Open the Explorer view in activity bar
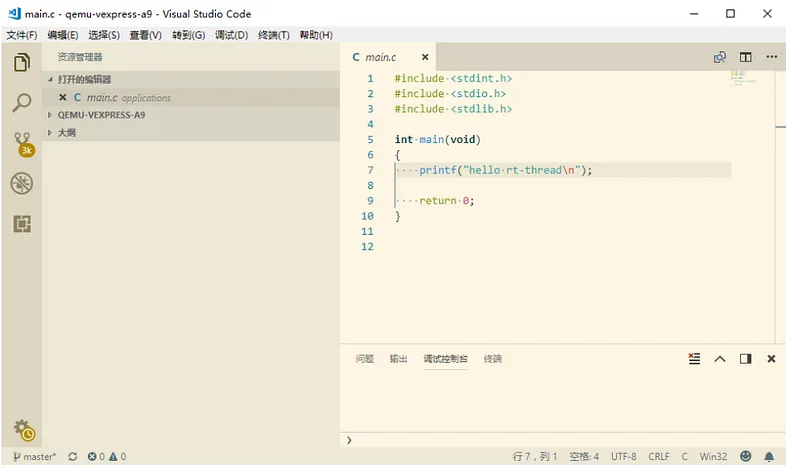 pyautogui.click(x=22, y=63)
